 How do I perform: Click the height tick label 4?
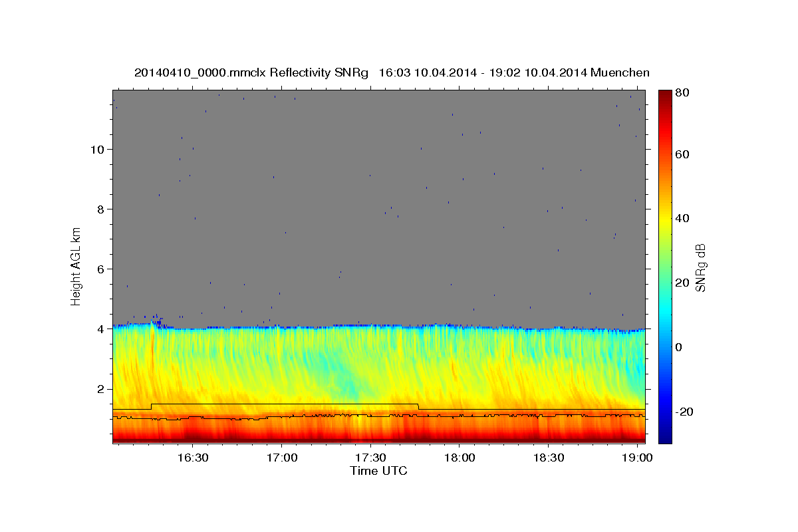click(101, 329)
